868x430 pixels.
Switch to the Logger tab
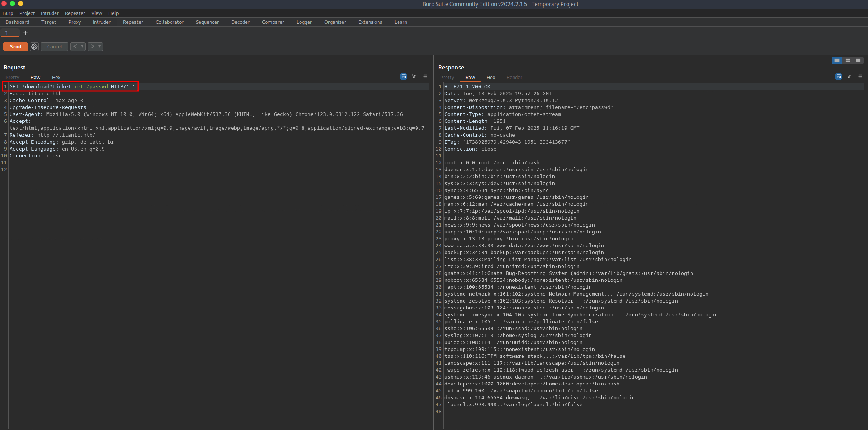tap(304, 22)
